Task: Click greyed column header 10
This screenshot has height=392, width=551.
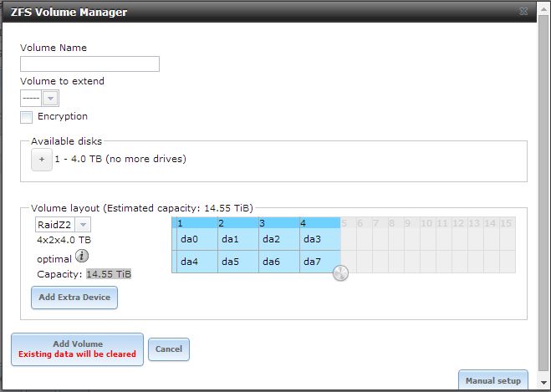Action: coord(426,223)
